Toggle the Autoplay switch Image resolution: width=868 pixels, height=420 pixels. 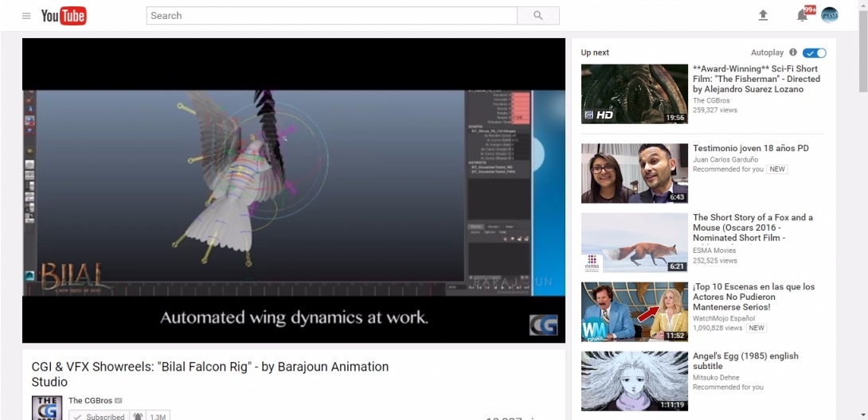pyautogui.click(x=815, y=53)
